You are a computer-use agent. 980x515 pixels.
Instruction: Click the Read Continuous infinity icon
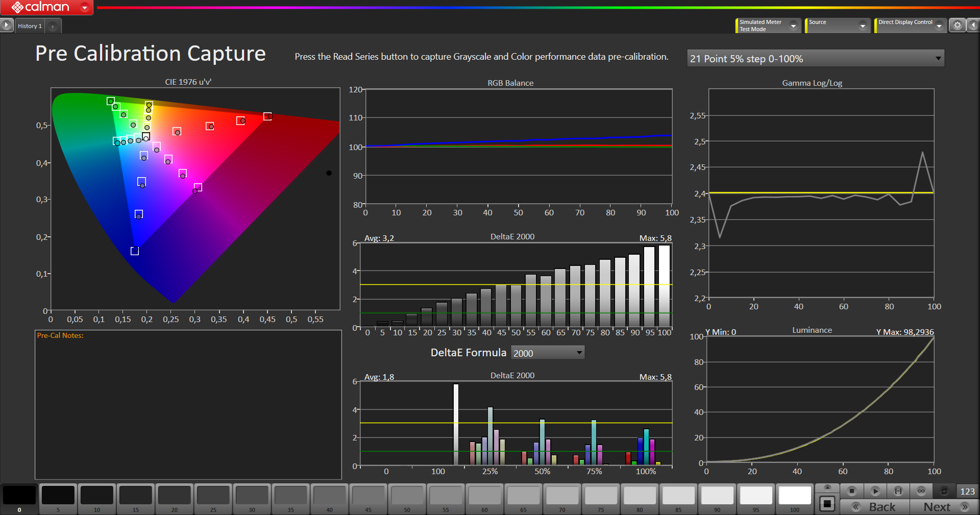coord(921,491)
